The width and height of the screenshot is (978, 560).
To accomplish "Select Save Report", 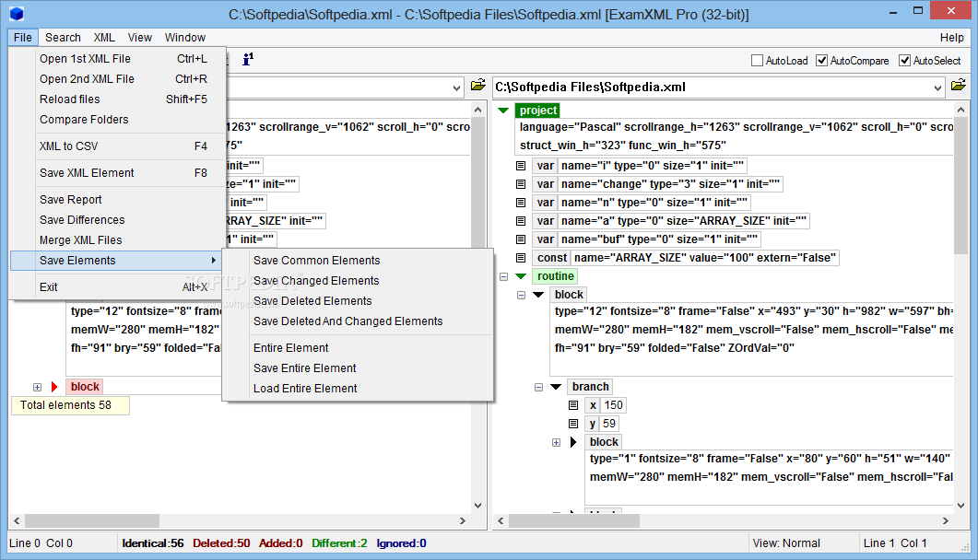I will [x=118, y=200].
